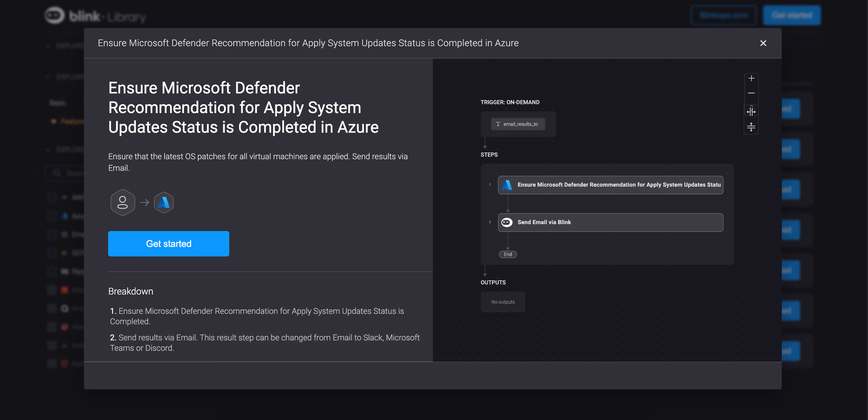Zoom out on the workflow canvas
Viewport: 868px width, 420px height.
[751, 93]
